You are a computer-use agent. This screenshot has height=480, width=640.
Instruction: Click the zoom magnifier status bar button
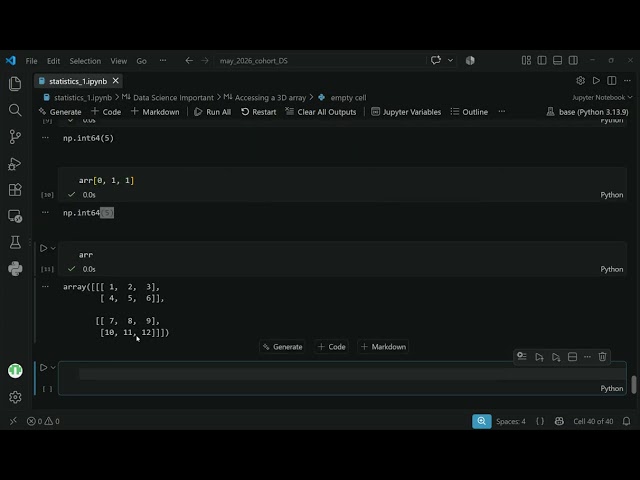click(x=482, y=421)
